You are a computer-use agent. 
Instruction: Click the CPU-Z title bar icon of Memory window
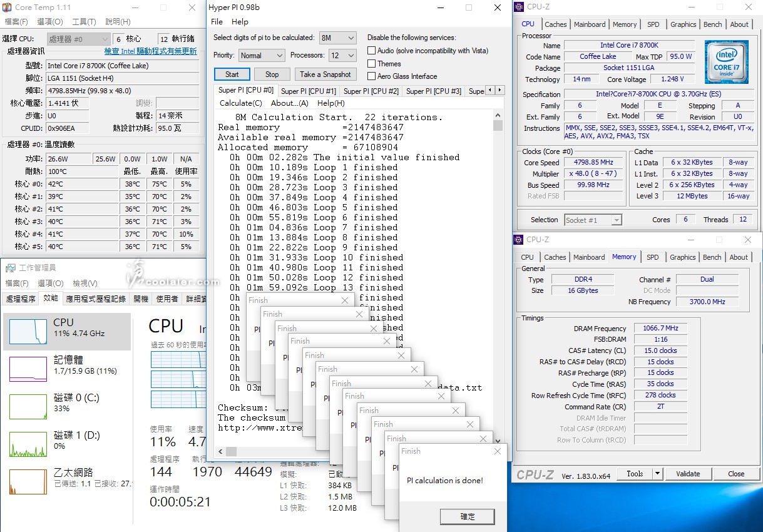click(x=519, y=239)
